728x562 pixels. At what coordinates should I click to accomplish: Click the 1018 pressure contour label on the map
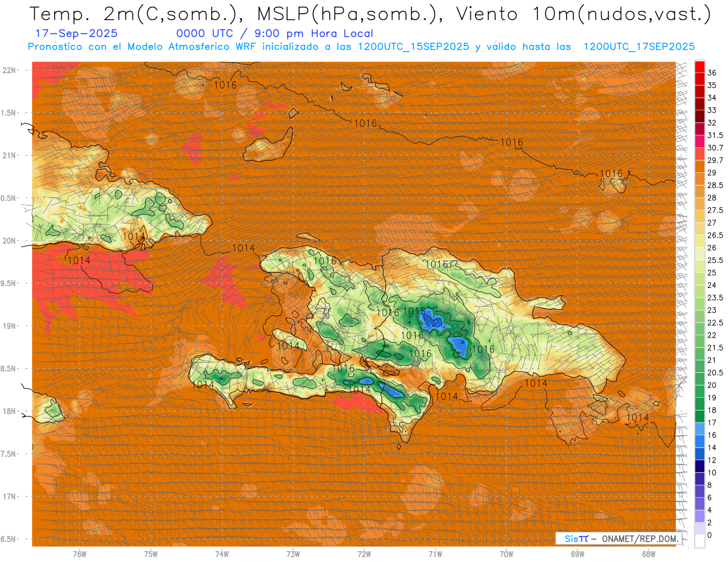click(x=414, y=311)
